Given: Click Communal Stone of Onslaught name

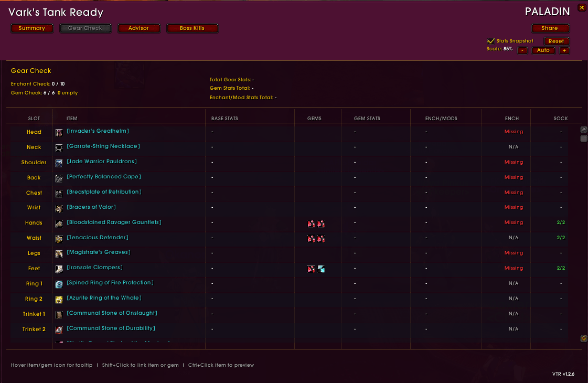Looking at the screenshot, I should tap(112, 313).
